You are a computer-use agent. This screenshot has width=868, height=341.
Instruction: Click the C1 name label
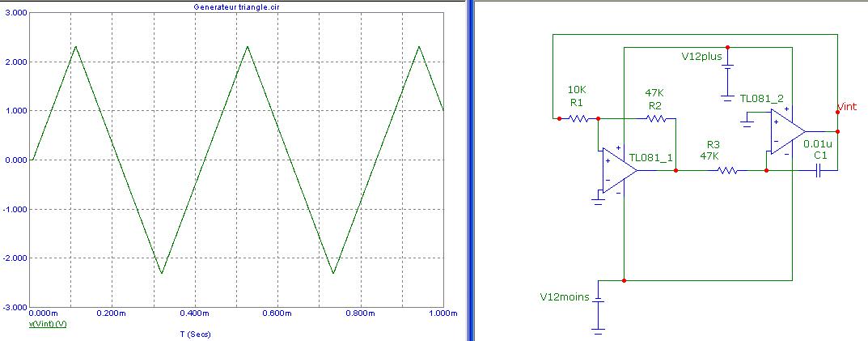point(820,156)
